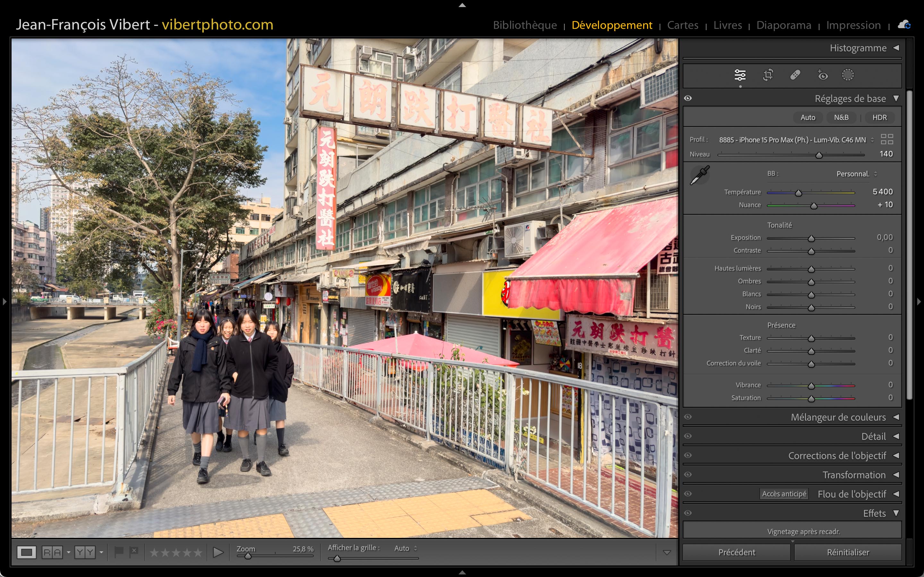Toggle the Mélangeur de couleurs eye switch
Image resolution: width=924 pixels, height=577 pixels.
688,417
